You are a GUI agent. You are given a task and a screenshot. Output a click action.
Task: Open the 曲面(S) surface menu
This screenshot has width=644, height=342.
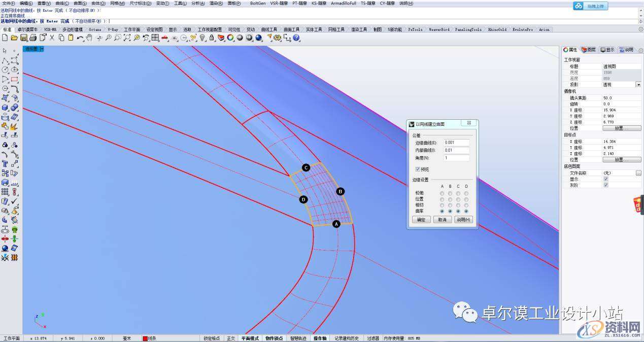click(80, 3)
